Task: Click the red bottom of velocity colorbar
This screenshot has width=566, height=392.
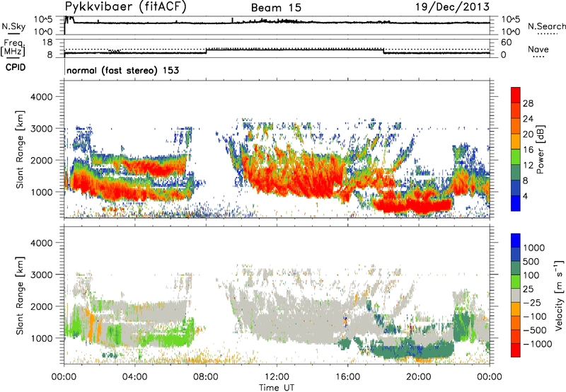Action: click(x=516, y=350)
